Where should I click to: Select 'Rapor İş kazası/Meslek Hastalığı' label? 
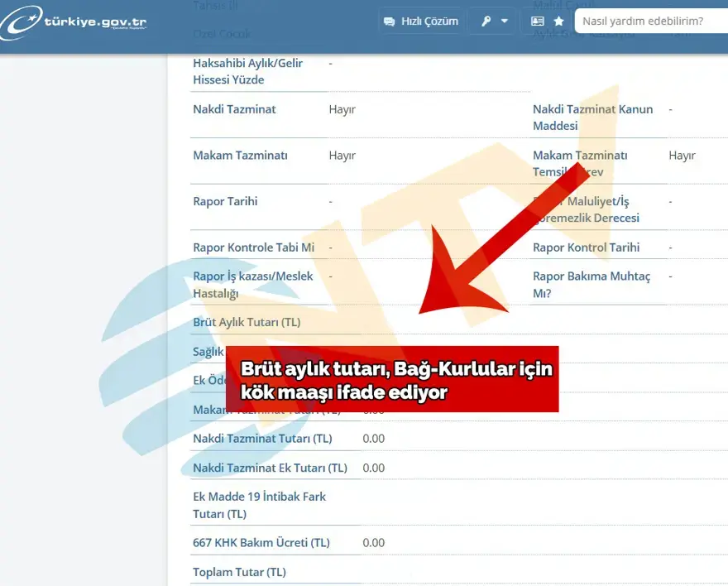tap(252, 285)
